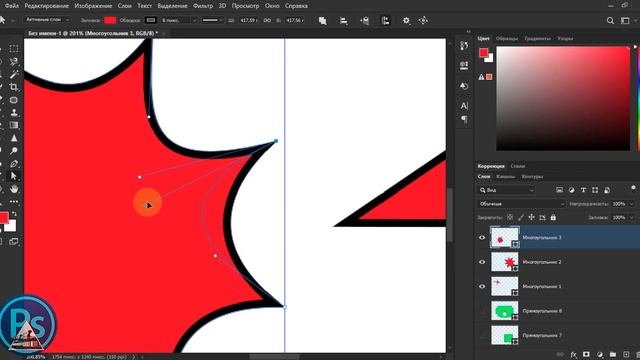Open the stroke width dropdown
Screen dimensions: 640x360
click(x=194, y=20)
